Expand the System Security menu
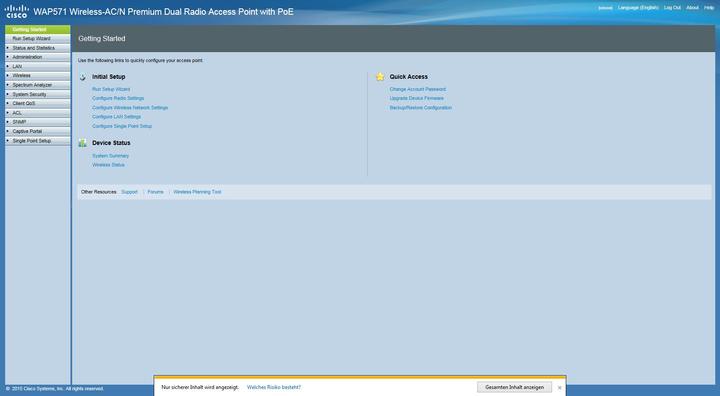The height and width of the screenshot is (396, 720). pos(38,94)
